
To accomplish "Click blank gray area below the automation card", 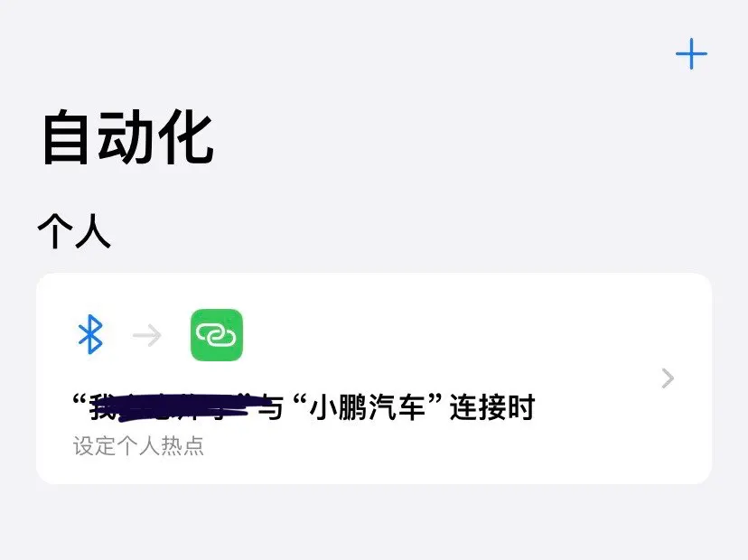I will [x=374, y=522].
